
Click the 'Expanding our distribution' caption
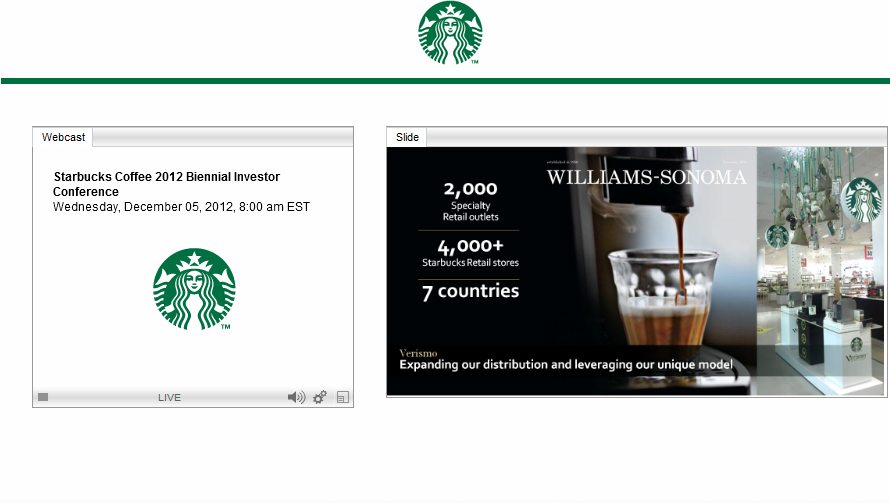566,364
